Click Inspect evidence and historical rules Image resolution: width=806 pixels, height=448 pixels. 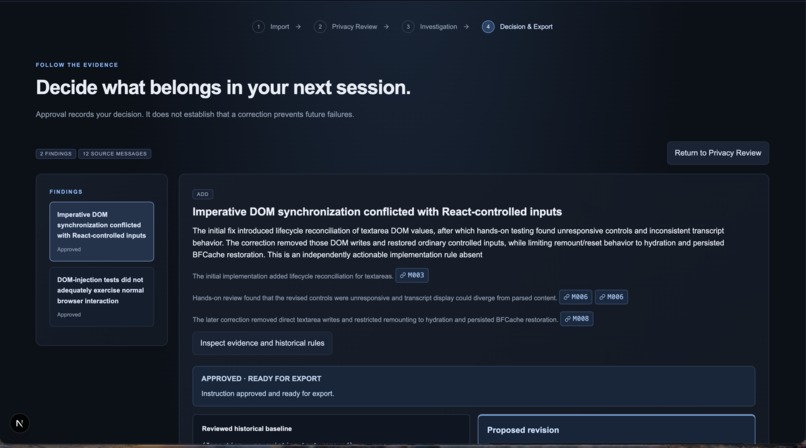click(262, 343)
